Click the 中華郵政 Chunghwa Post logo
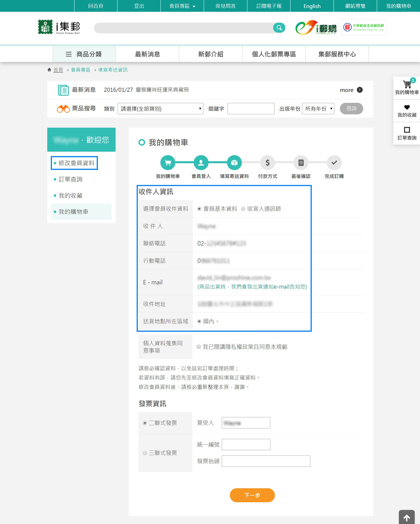This screenshot has height=524, width=420. point(364,27)
